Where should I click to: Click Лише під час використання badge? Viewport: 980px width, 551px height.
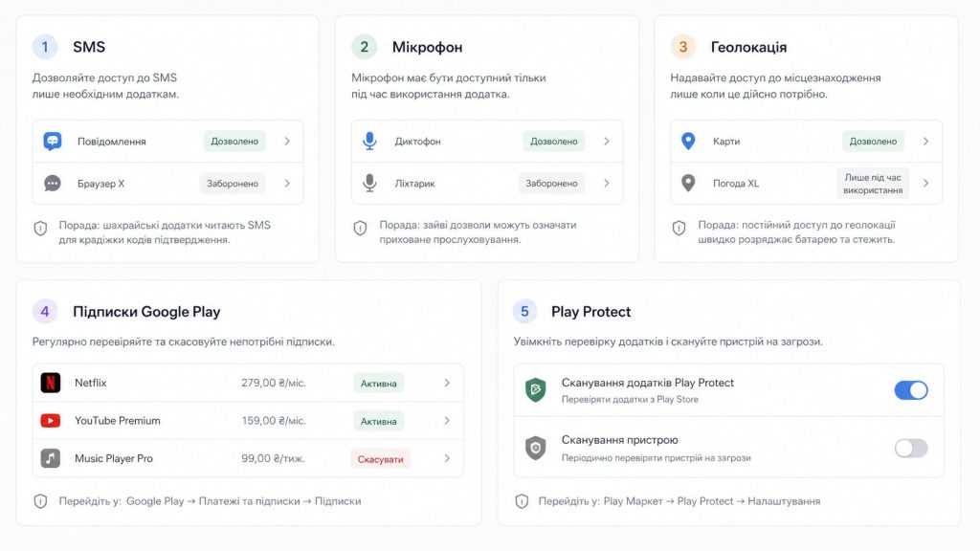coord(873,184)
